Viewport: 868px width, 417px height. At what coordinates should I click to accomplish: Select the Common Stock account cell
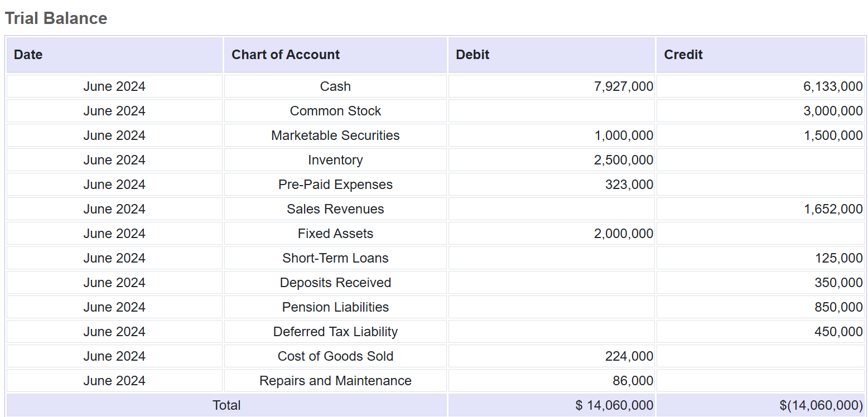point(335,111)
